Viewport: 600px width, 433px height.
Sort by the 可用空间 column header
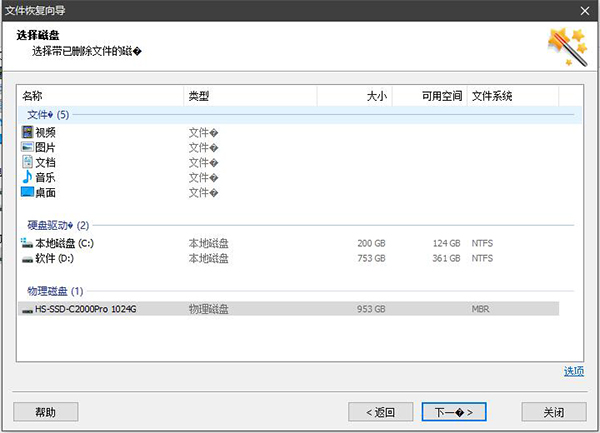click(430, 96)
